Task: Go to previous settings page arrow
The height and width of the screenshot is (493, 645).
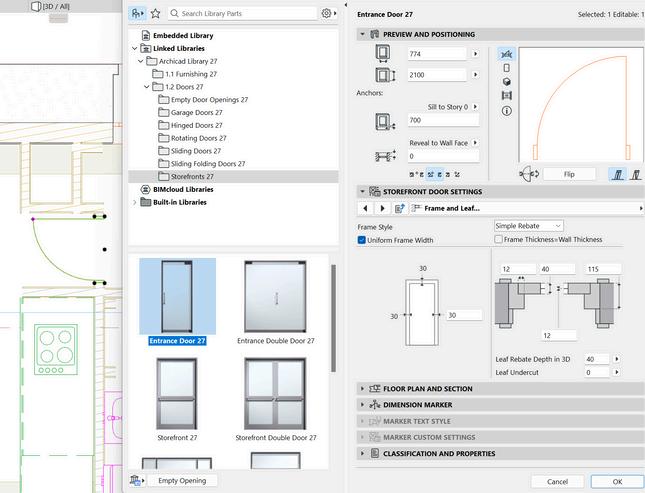Action: click(365, 208)
